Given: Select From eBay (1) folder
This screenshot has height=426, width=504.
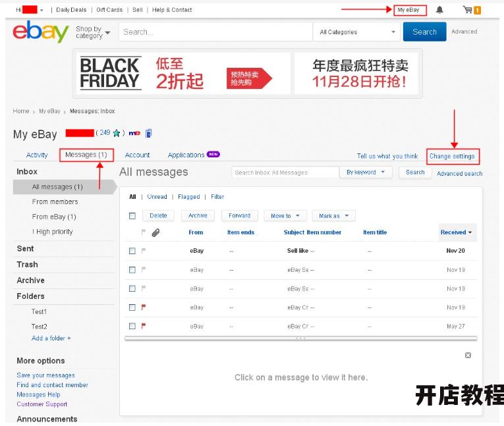Looking at the screenshot, I should (54, 217).
